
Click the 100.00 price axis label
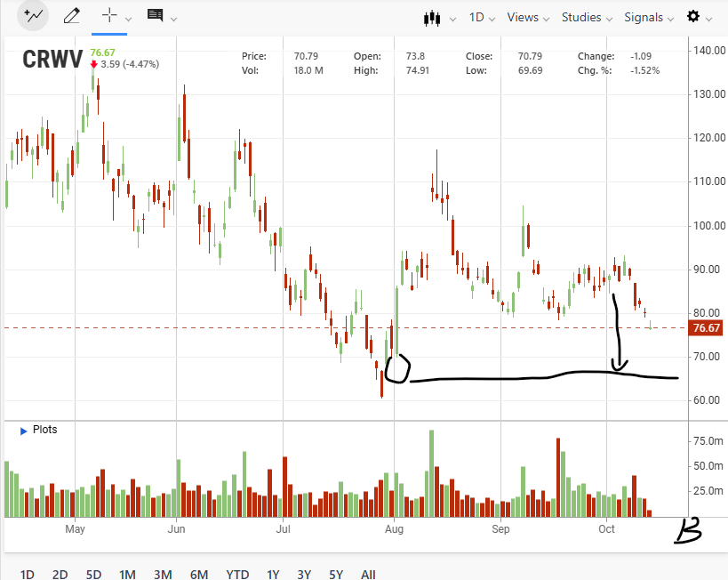(x=709, y=226)
